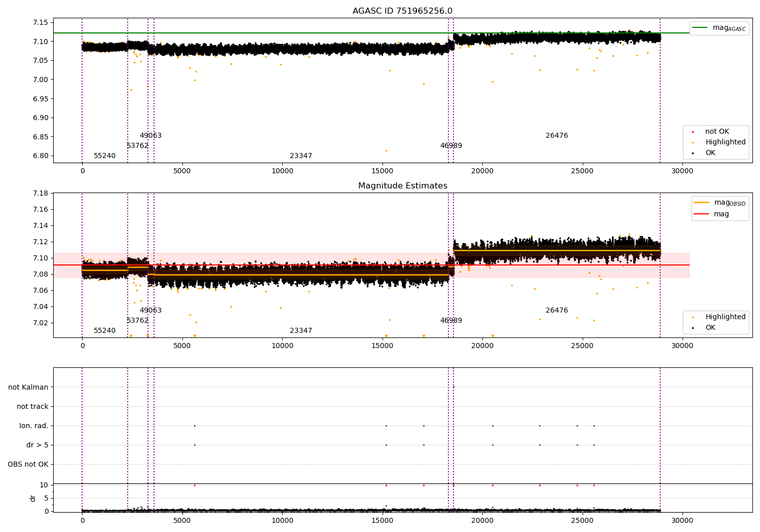Click the 7.12 y-axis tick label
This screenshot has height=532, width=760.
40,242
